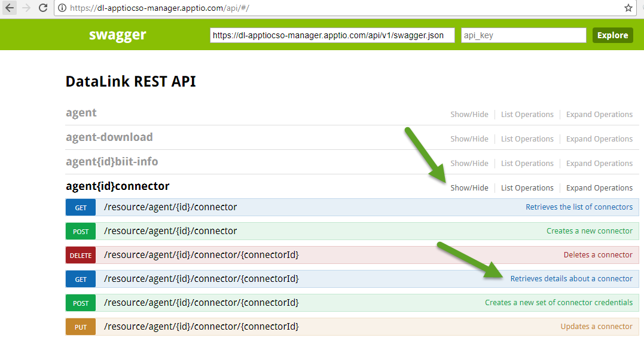Click Expand Operations for the agent section
644x338 pixels.
tap(599, 115)
